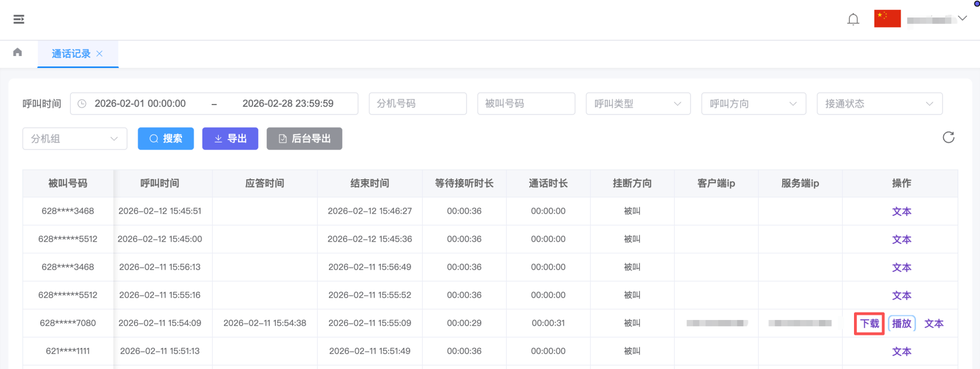The width and height of the screenshot is (980, 369).
Task: Click the gray 后台导出 button
Action: pos(304,139)
